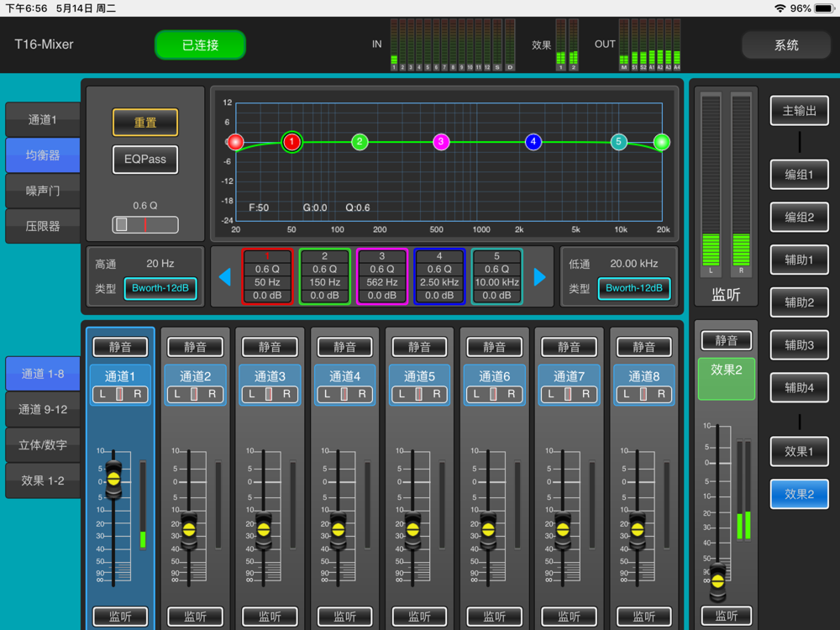Select 通道 1-8 channel bank
The width and height of the screenshot is (840, 630).
click(x=43, y=374)
